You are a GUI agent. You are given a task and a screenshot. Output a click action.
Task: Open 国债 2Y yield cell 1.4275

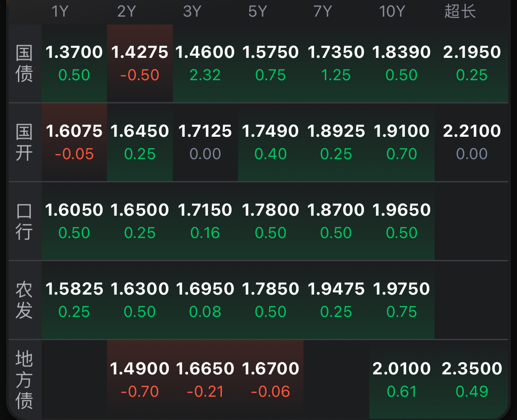click(x=140, y=63)
